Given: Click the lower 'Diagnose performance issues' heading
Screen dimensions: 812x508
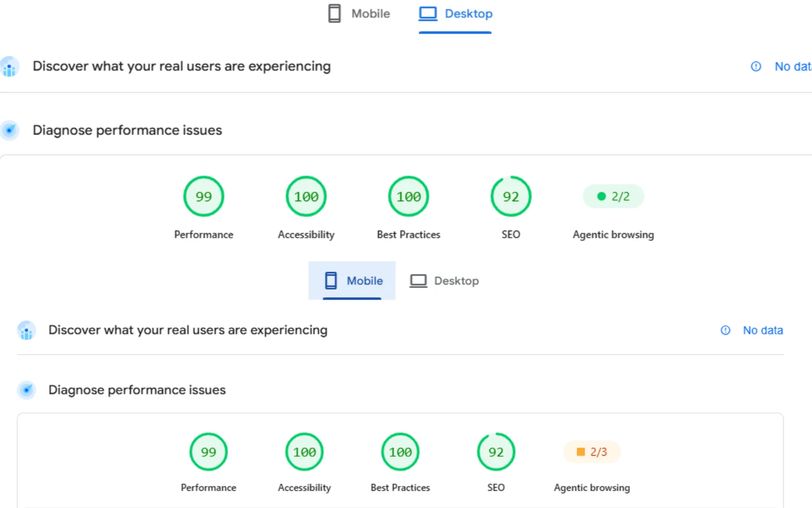Looking at the screenshot, I should pos(137,390).
